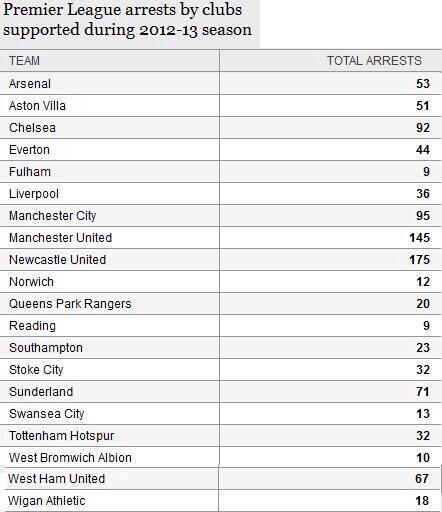Click Newcastle United's 175 arrests value

(419, 260)
